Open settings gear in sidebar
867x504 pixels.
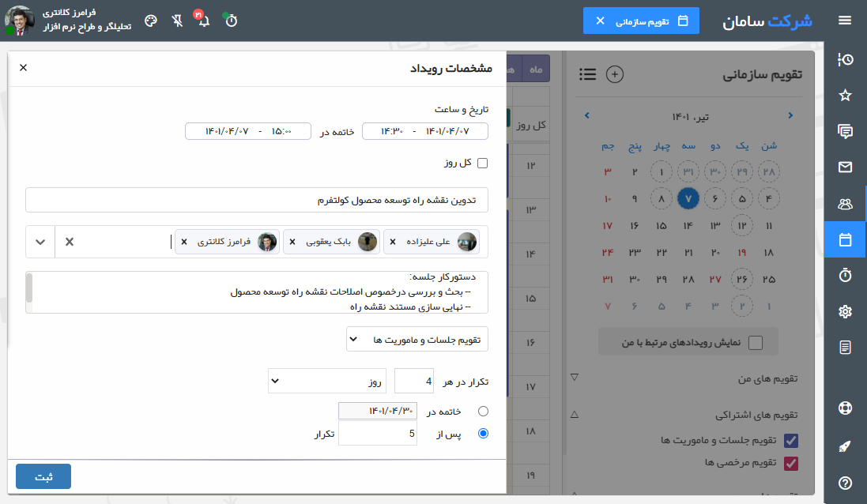tap(845, 312)
